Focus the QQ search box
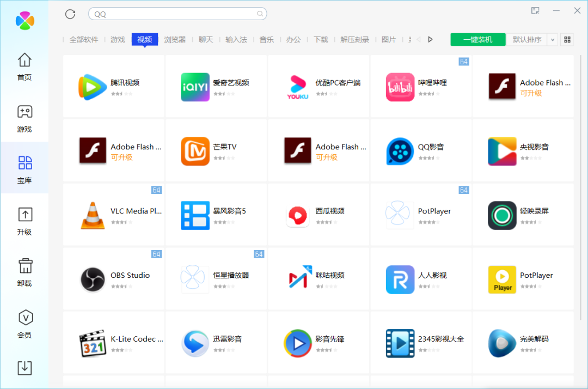The height and width of the screenshot is (389, 588). pyautogui.click(x=177, y=14)
